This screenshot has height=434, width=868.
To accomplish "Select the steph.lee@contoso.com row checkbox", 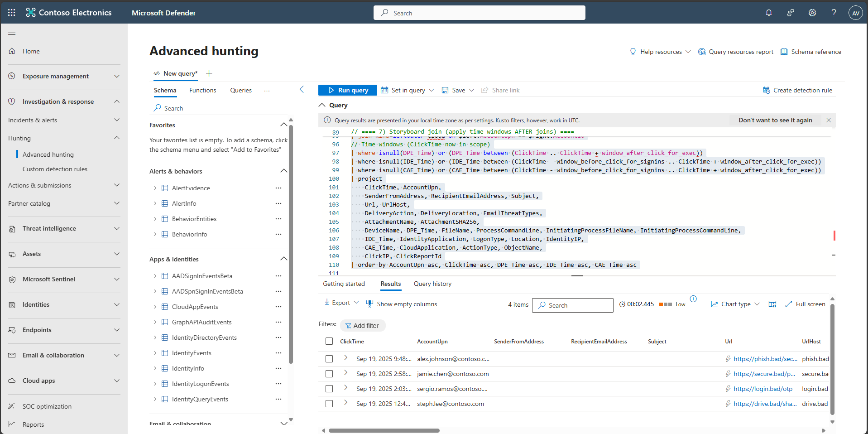I will [x=329, y=404].
